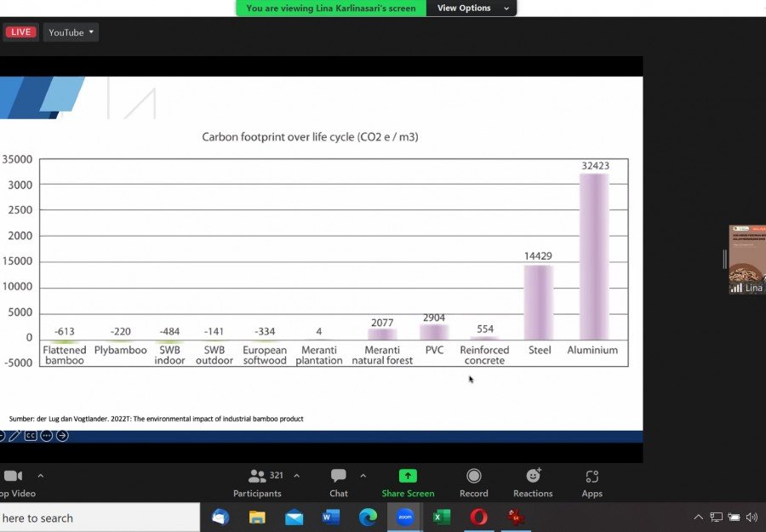Click the 321 participant count

[x=277, y=475]
